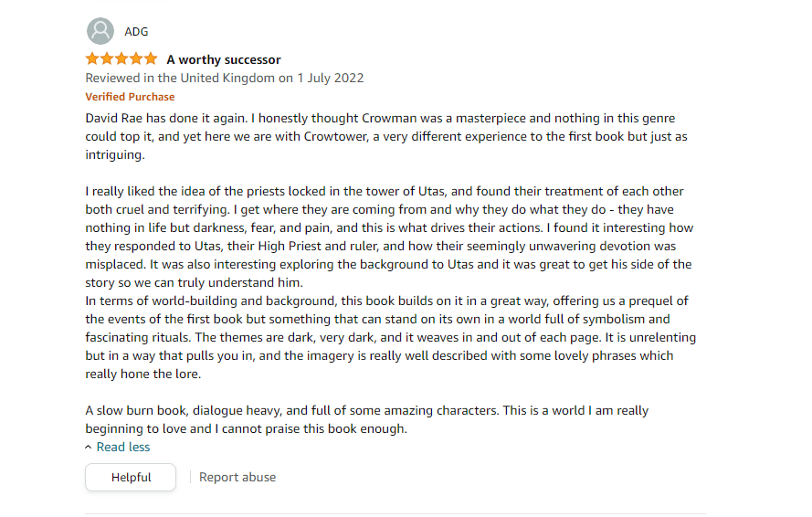Click the second star of the rating

[x=107, y=59]
